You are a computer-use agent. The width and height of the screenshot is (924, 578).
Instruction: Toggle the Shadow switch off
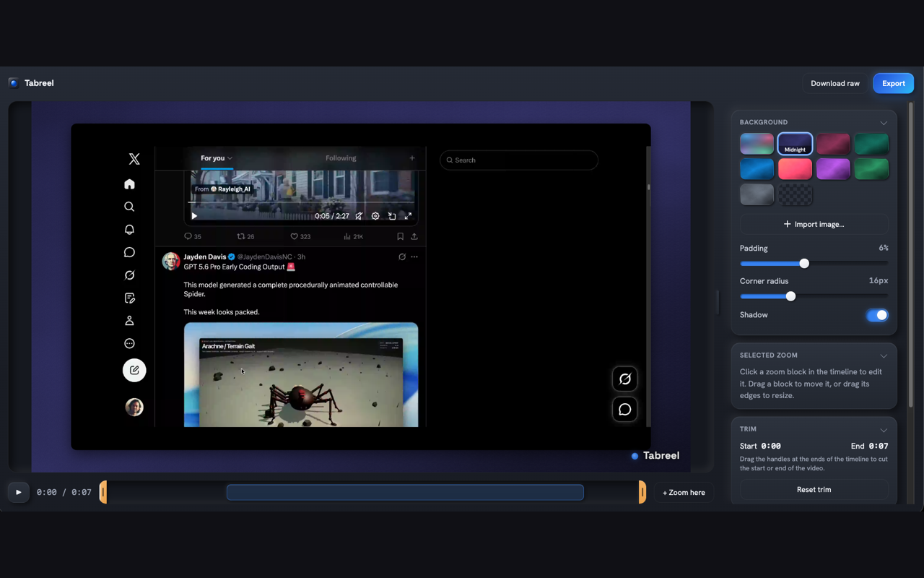pyautogui.click(x=877, y=315)
